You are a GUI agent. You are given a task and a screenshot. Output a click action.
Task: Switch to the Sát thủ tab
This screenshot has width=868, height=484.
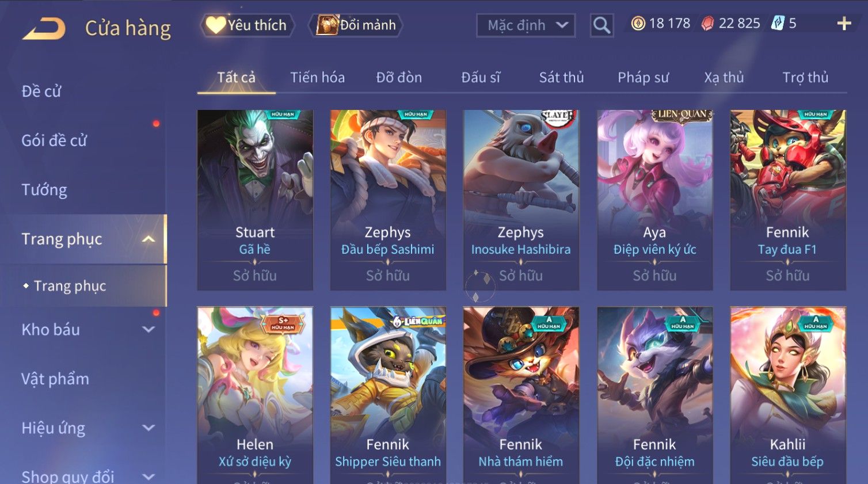(561, 78)
